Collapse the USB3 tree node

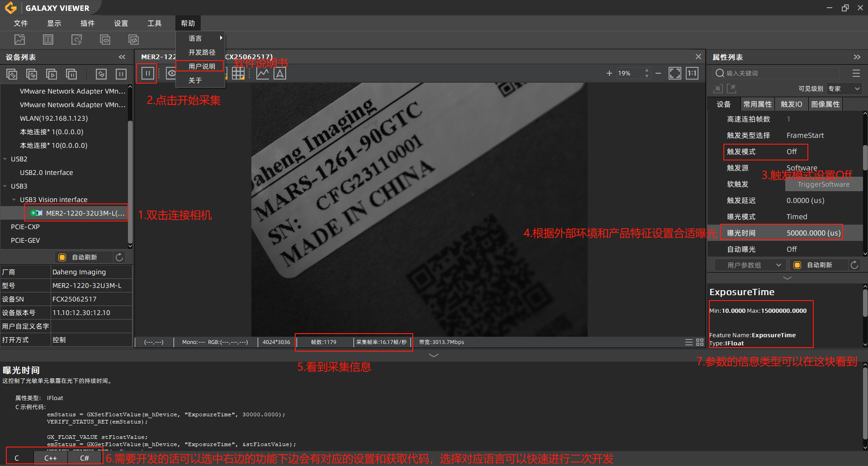tap(5, 186)
